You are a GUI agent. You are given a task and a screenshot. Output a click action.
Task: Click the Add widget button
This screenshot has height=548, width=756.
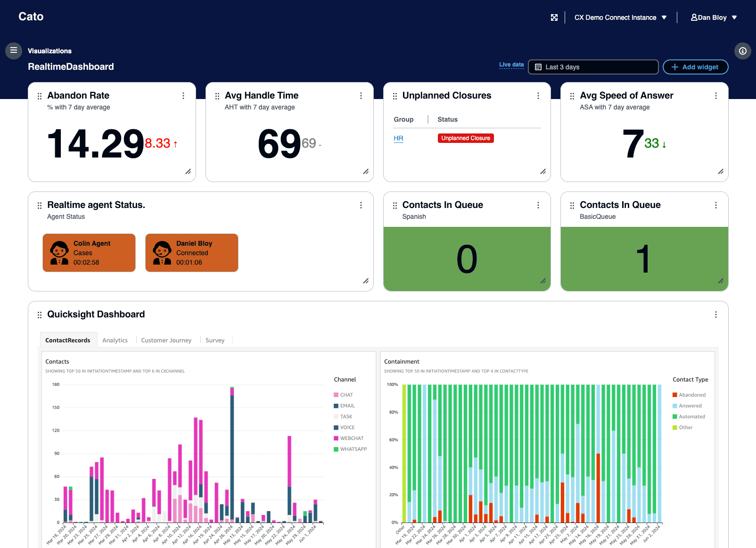coord(695,67)
